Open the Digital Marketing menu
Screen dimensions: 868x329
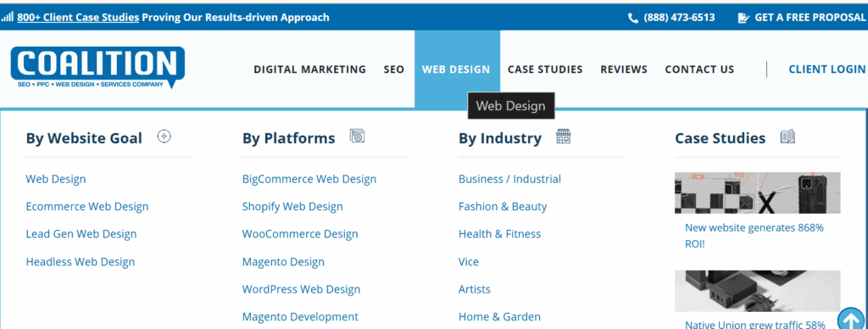tap(309, 70)
